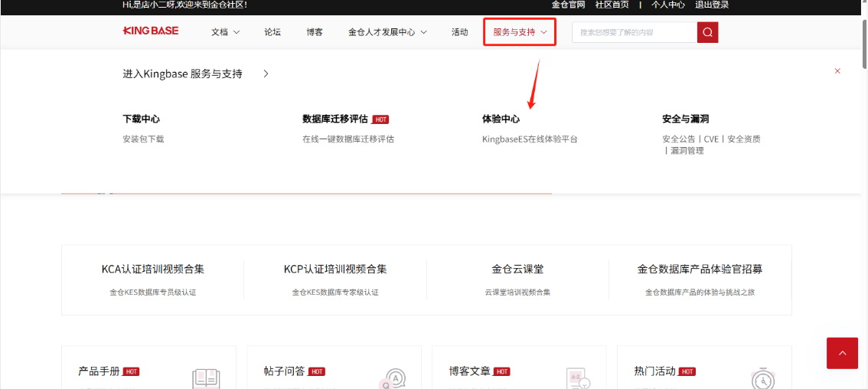Viewport: 868px width, 389px height.
Task: Click the 产品手册 book icon
Action: [206, 378]
